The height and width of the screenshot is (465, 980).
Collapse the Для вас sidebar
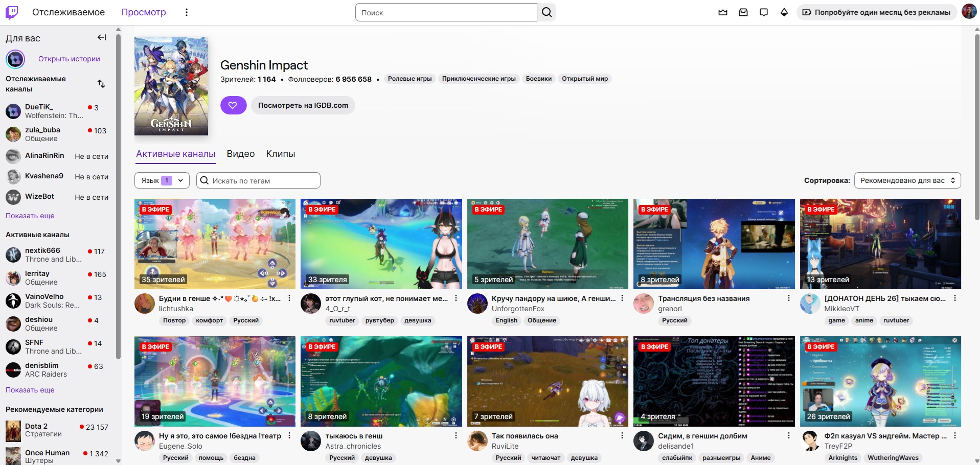[102, 37]
